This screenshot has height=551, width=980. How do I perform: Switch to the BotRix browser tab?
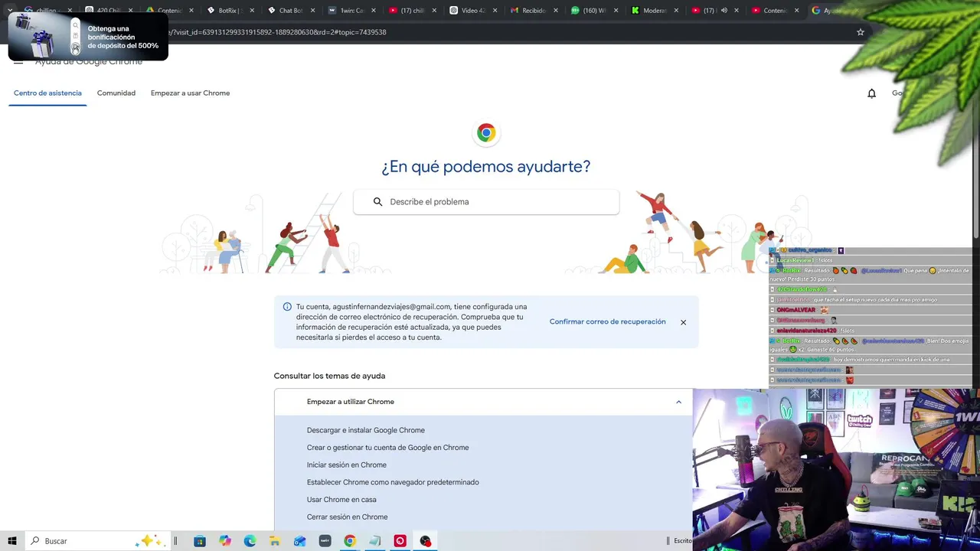pyautogui.click(x=227, y=11)
